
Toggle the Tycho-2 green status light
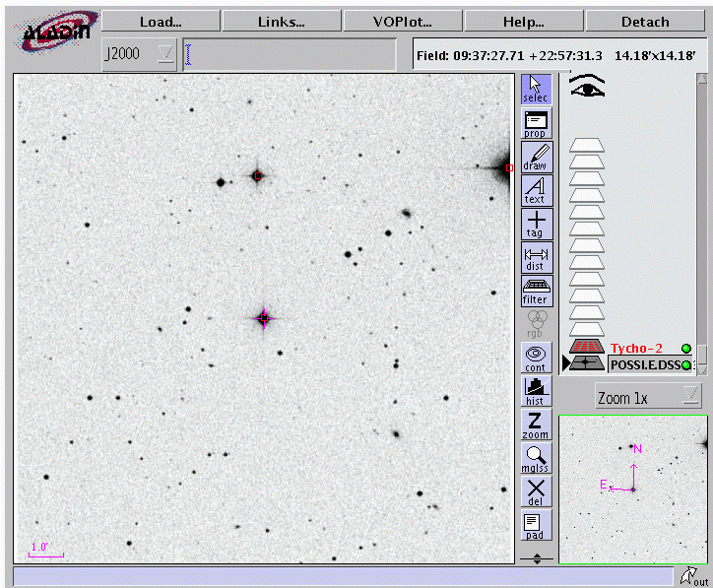[686, 349]
